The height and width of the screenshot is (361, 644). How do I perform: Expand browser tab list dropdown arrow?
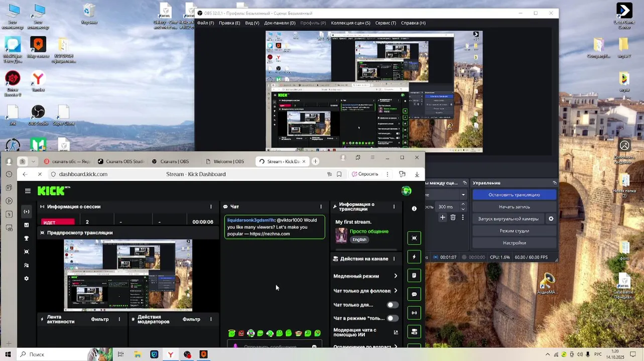click(x=33, y=161)
